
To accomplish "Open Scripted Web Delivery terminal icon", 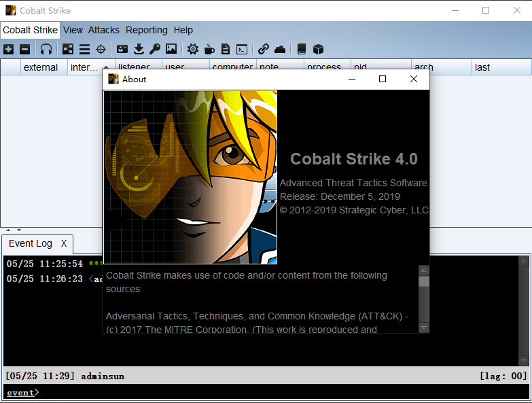I will click(242, 50).
